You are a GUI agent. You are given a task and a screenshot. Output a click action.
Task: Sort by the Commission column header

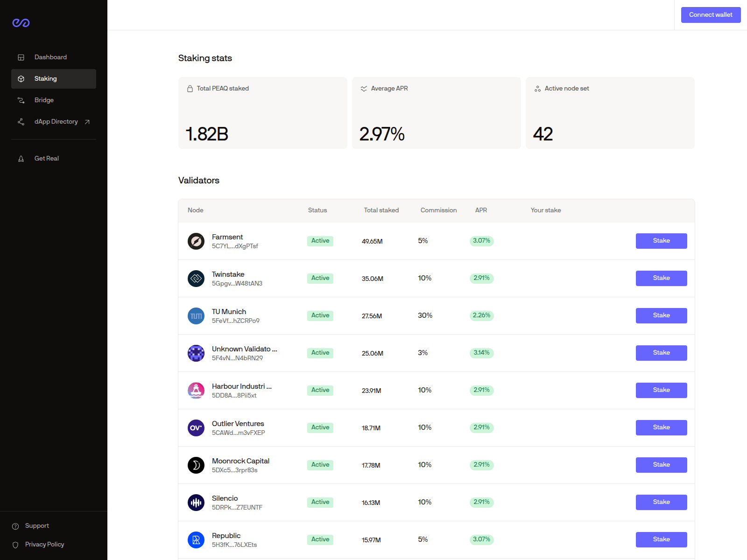(438, 210)
